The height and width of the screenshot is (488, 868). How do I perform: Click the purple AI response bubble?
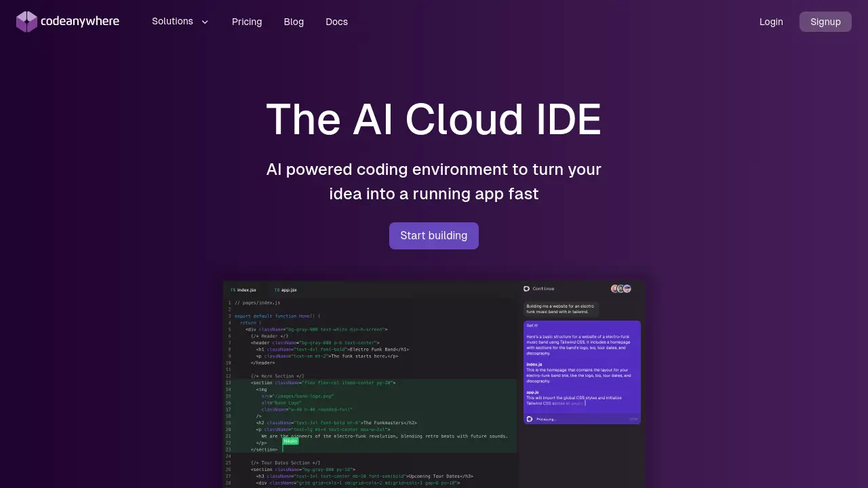click(582, 366)
